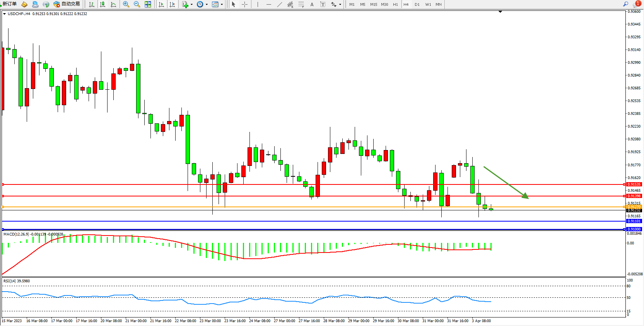This screenshot has width=644, height=326.
Task: Open the indicators list dropdown arrow
Action: pos(191,5)
